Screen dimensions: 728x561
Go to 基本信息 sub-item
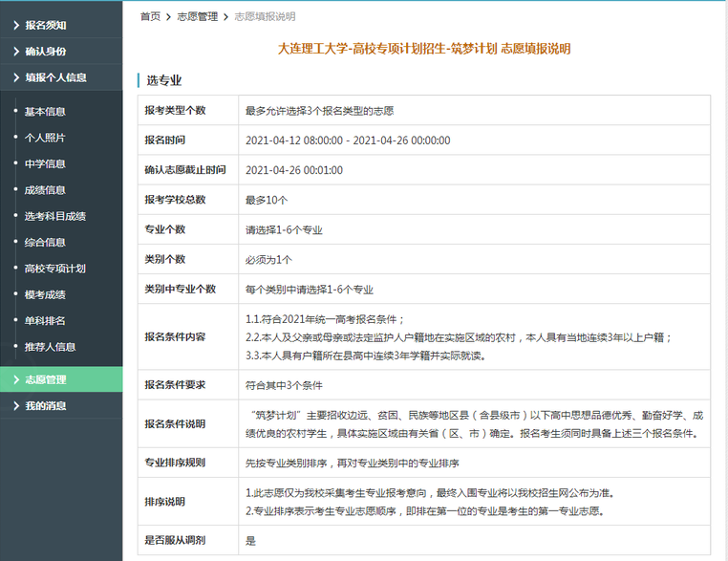[45, 112]
